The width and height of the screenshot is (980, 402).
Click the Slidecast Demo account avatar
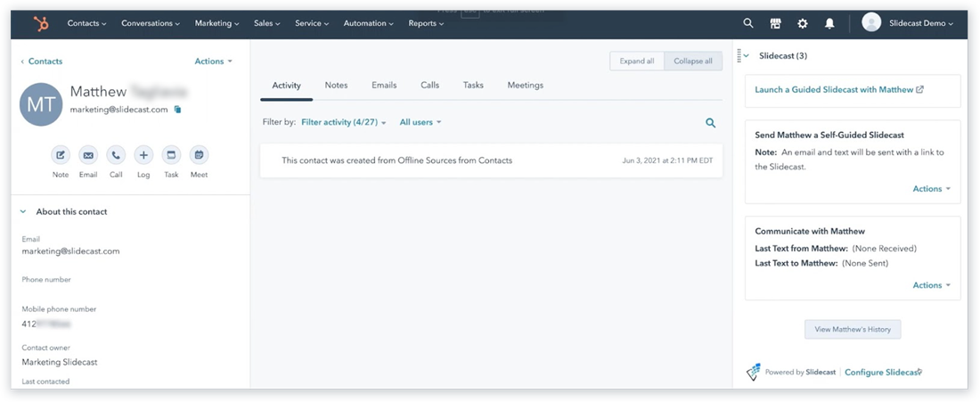(871, 22)
